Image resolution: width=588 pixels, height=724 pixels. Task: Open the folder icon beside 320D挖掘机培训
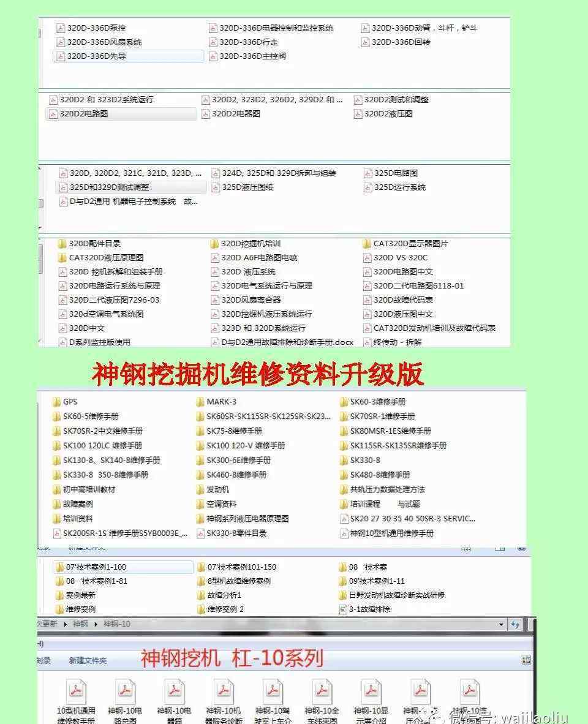coord(214,244)
